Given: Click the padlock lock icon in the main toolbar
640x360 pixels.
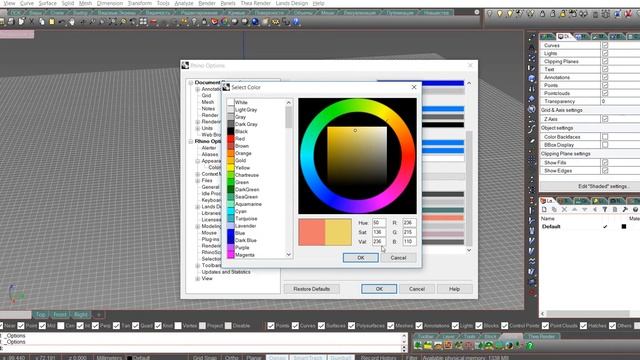Looking at the screenshot, I should click(x=204, y=21).
